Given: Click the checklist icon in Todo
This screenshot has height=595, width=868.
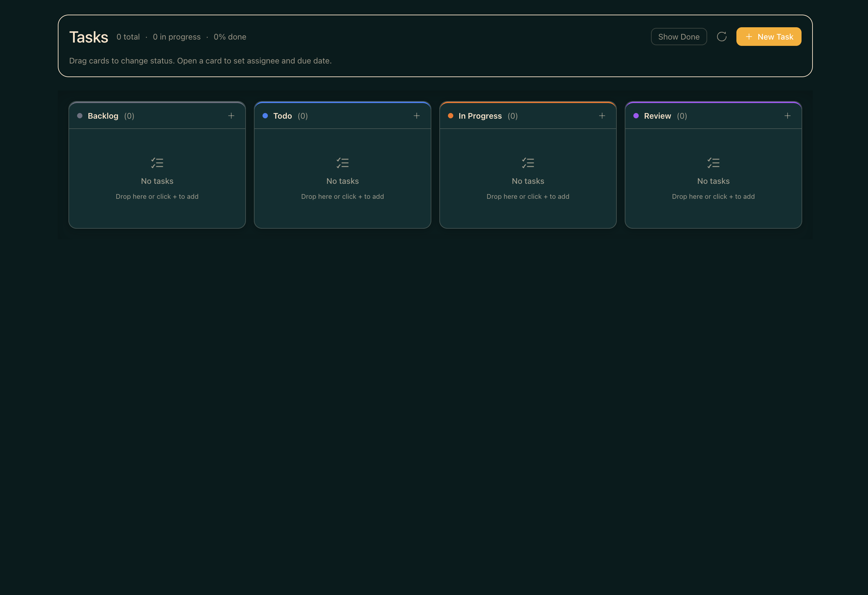Looking at the screenshot, I should point(343,163).
